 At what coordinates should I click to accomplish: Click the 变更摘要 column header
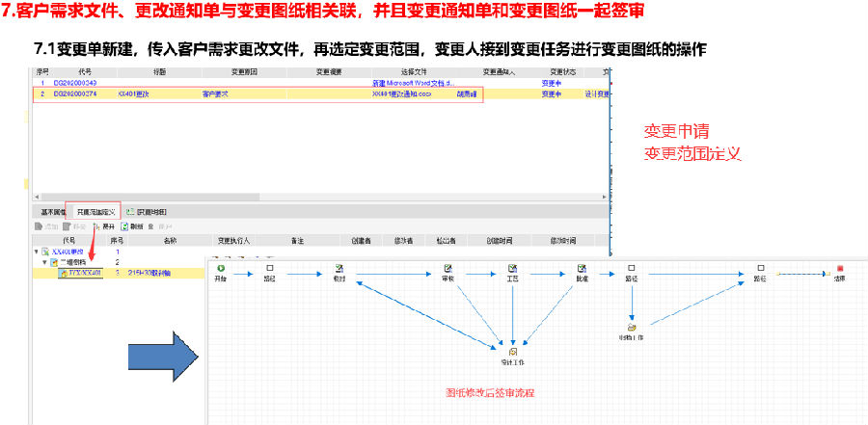[x=329, y=72]
